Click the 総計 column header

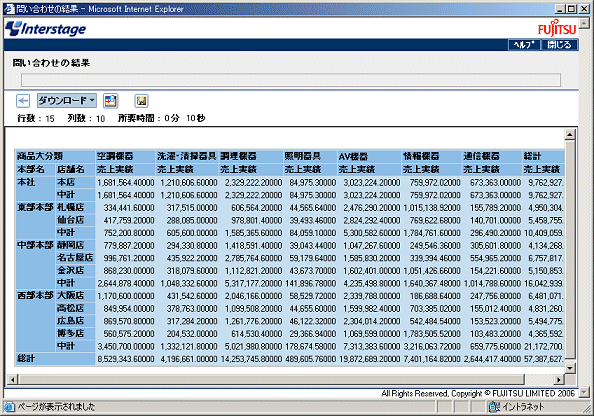pos(543,156)
